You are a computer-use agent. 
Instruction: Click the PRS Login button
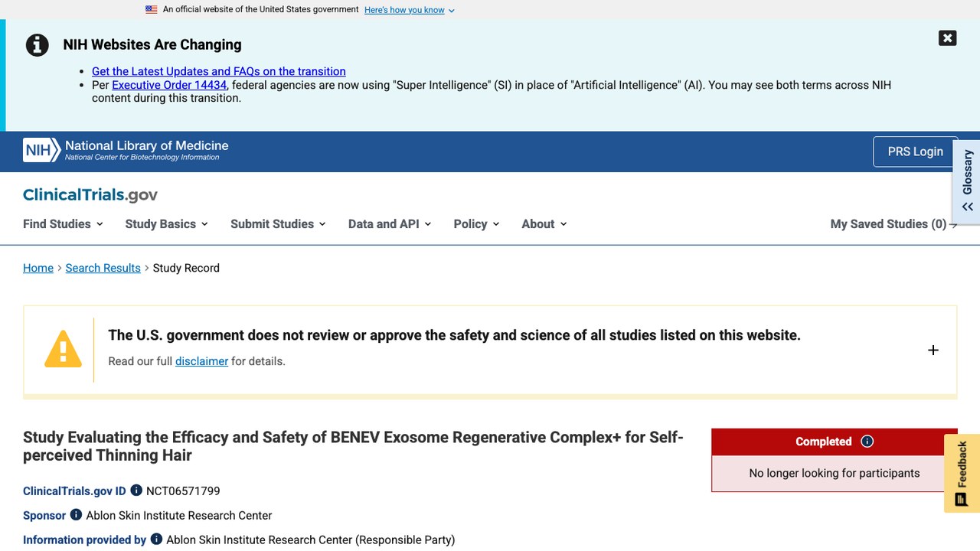pyautogui.click(x=915, y=152)
